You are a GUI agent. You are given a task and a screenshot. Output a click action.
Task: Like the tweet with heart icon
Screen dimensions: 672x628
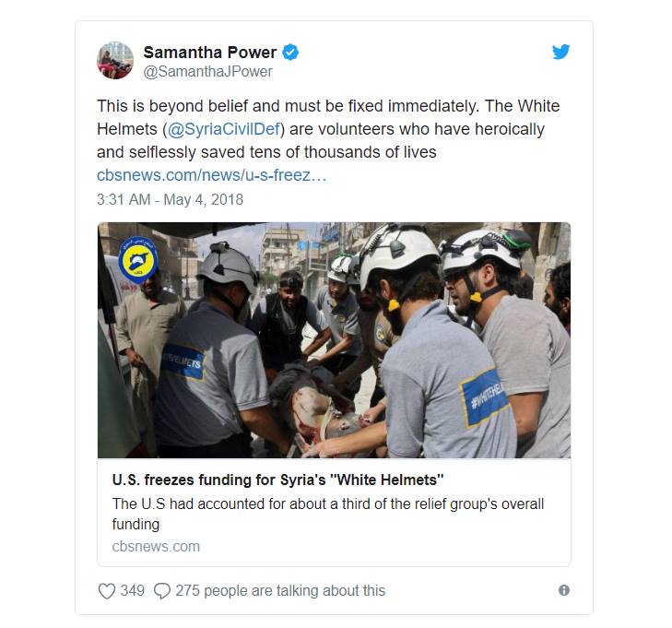107,591
